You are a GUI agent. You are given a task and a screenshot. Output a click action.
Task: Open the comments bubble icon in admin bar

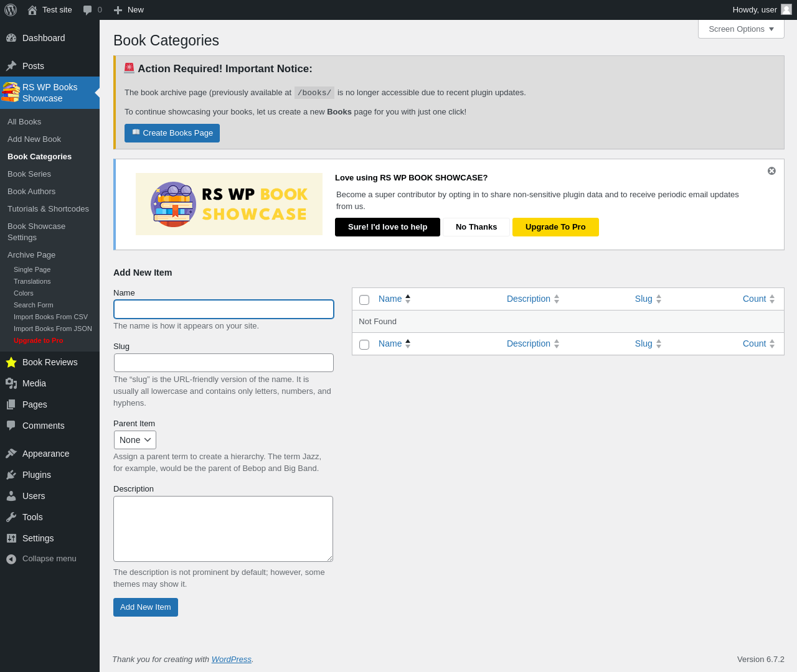pos(87,10)
